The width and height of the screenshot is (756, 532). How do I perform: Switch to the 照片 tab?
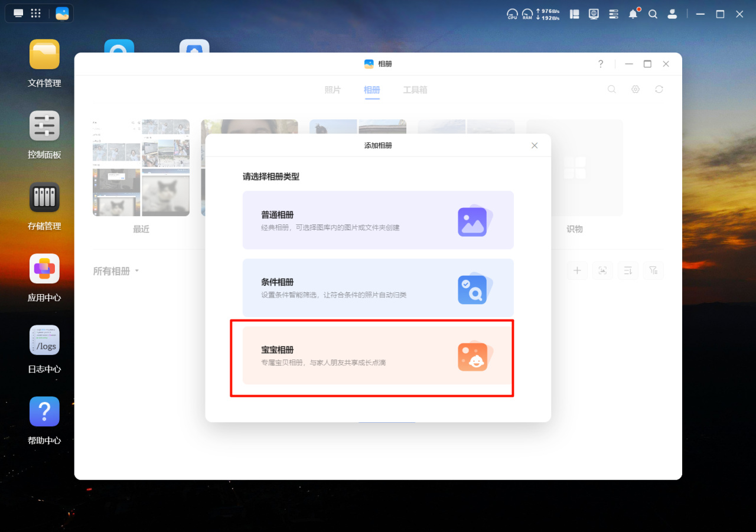pyautogui.click(x=333, y=90)
